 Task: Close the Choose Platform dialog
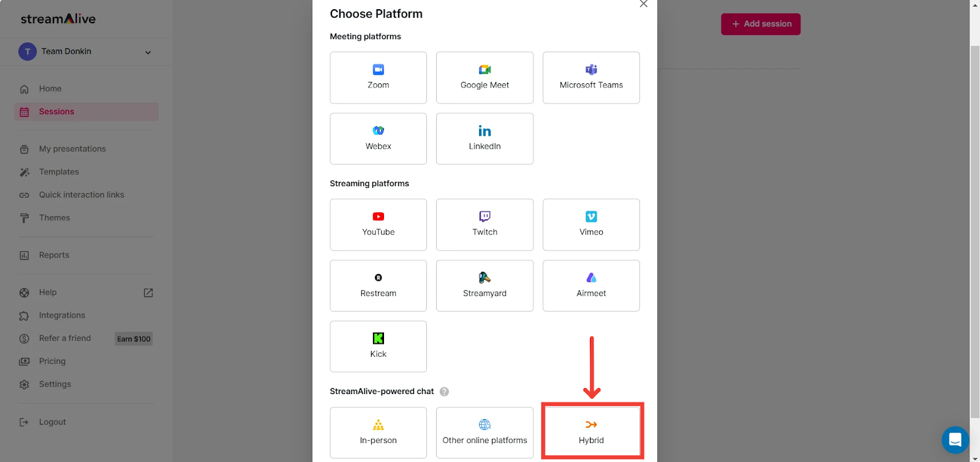click(x=643, y=4)
